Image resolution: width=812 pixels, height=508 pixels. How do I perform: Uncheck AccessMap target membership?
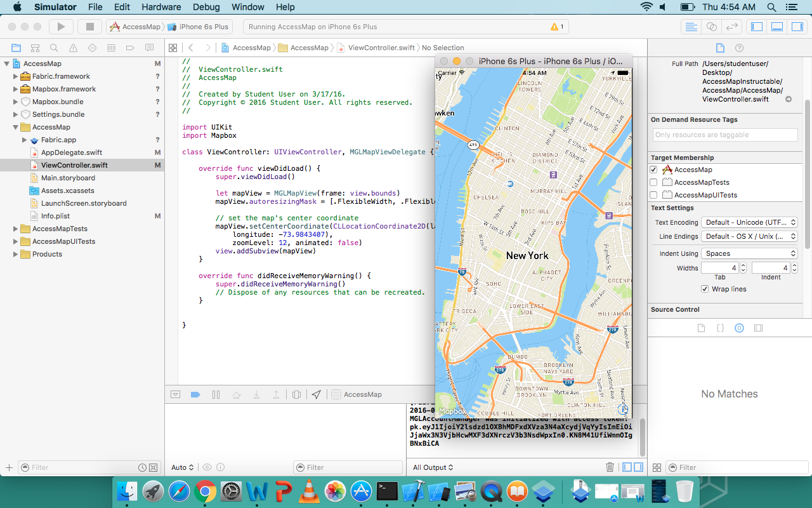(x=653, y=170)
